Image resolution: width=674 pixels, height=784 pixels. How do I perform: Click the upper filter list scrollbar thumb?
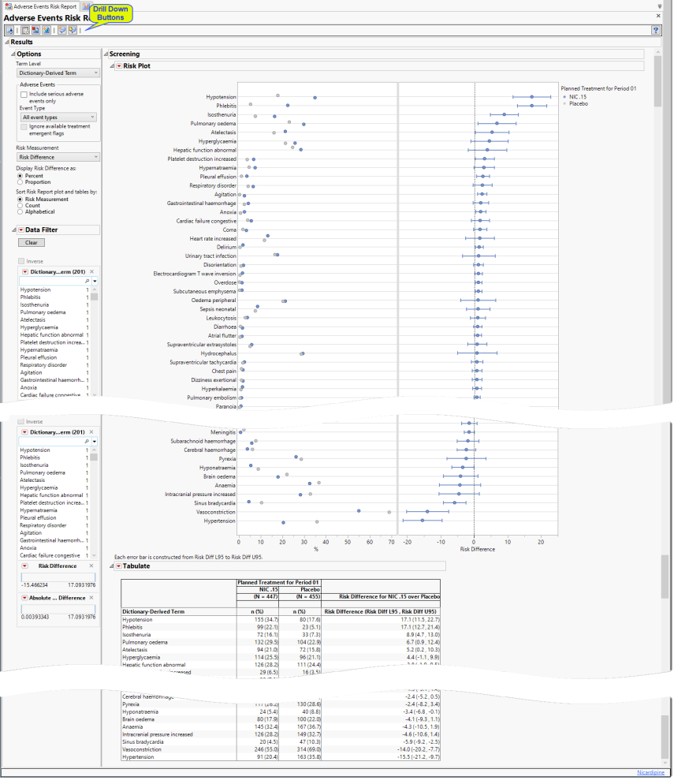[x=95, y=297]
